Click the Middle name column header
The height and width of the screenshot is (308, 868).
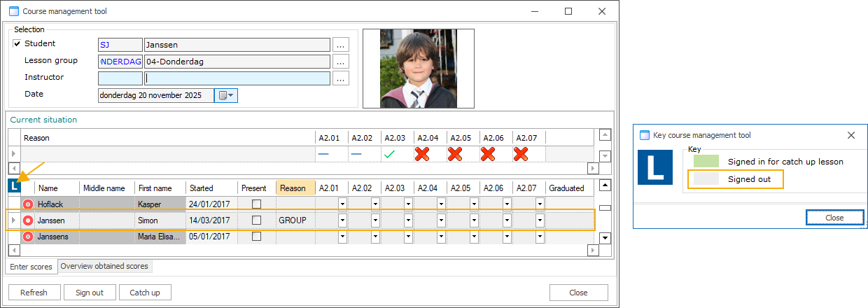(107, 188)
